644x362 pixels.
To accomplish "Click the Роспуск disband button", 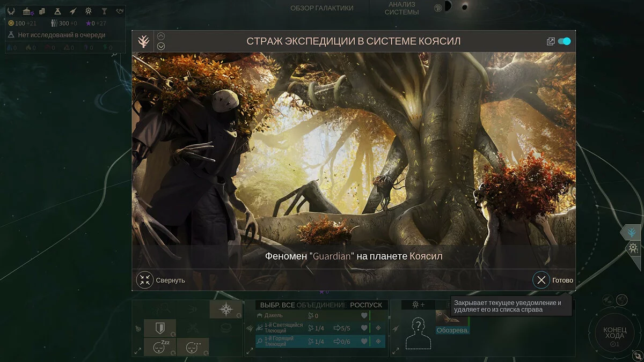I will [x=366, y=305].
